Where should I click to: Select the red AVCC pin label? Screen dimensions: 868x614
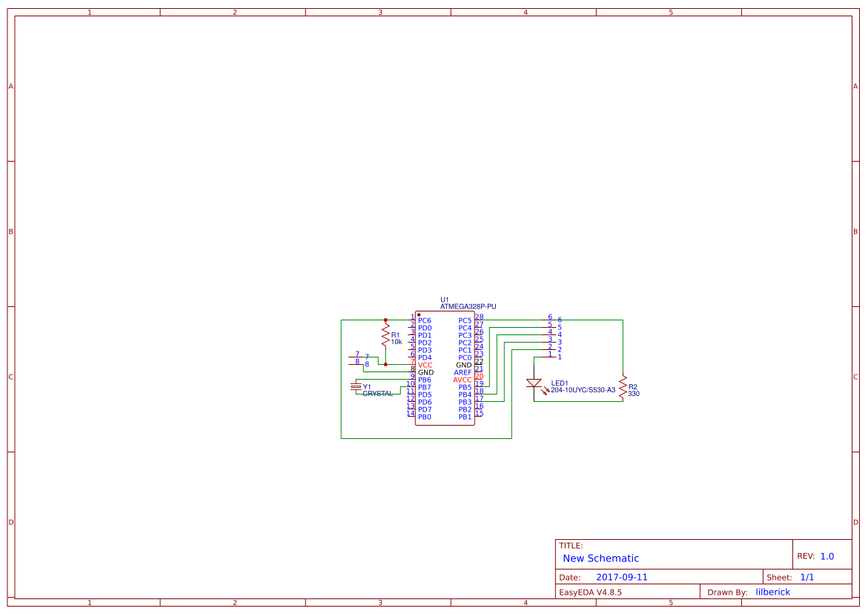[463, 380]
